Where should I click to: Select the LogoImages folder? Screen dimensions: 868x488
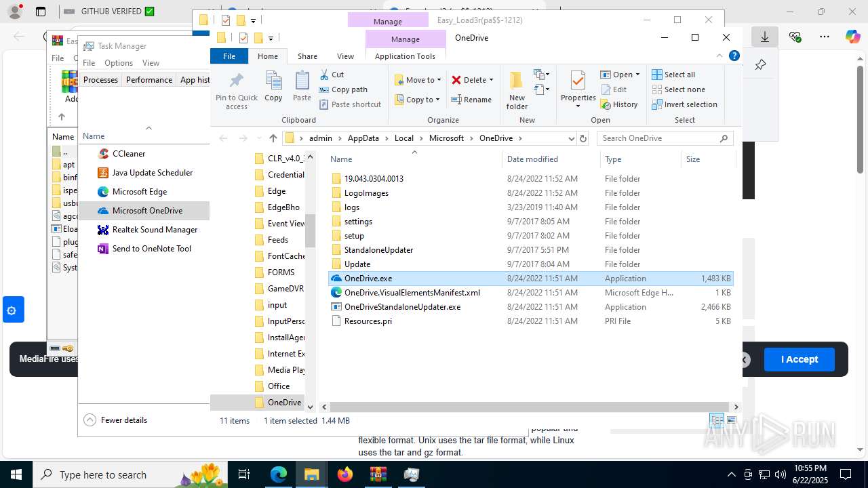click(x=530, y=193)
